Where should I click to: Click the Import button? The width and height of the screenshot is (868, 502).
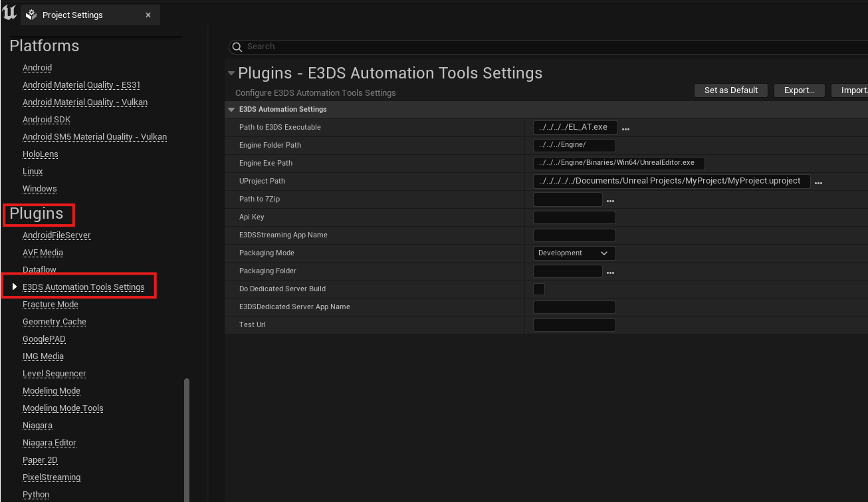tap(850, 90)
